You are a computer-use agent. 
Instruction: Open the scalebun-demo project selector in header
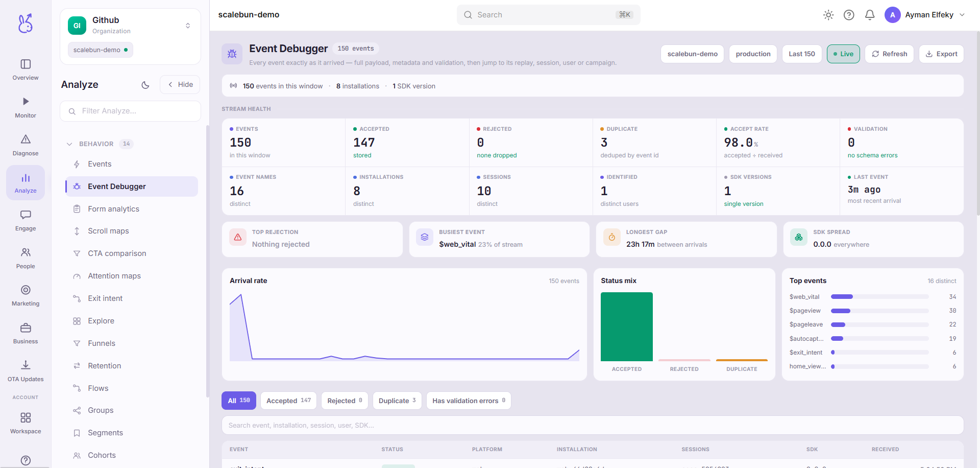coord(692,54)
